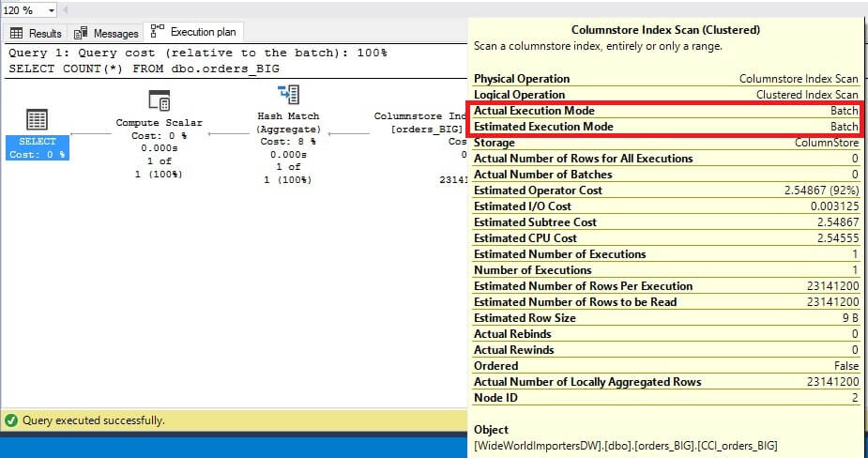Viewport: 868px width, 458px height.
Task: Click the Results tab grid icon
Action: [x=17, y=34]
